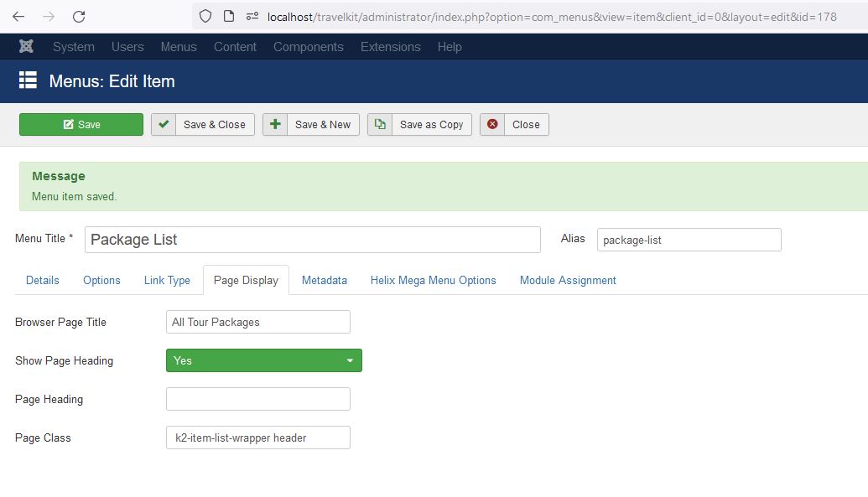Click the plus icon on Save & New

point(275,125)
